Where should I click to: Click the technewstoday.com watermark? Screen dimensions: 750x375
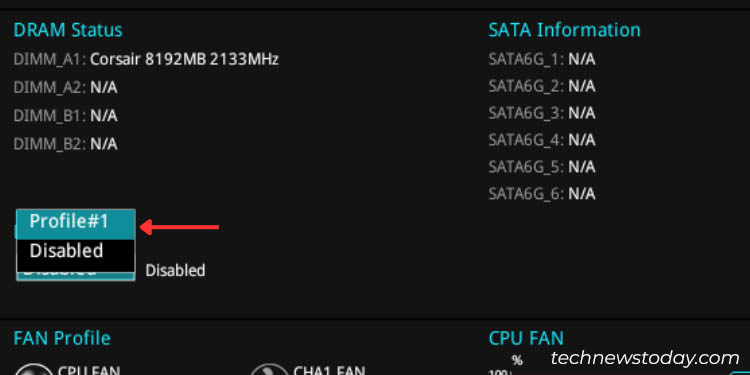645,358
